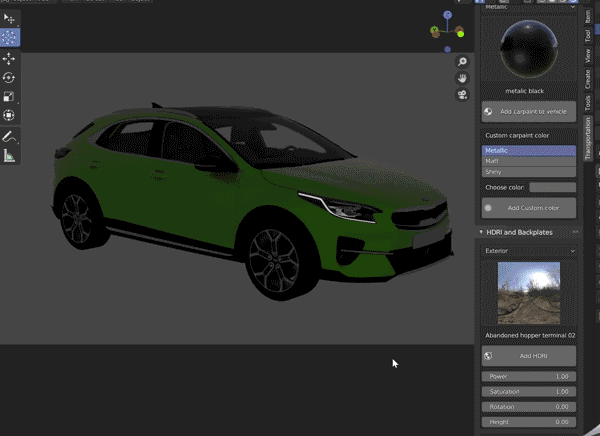Click the blue Z axis gizmo handle
Screen dimensions: 600x436
(x=447, y=15)
